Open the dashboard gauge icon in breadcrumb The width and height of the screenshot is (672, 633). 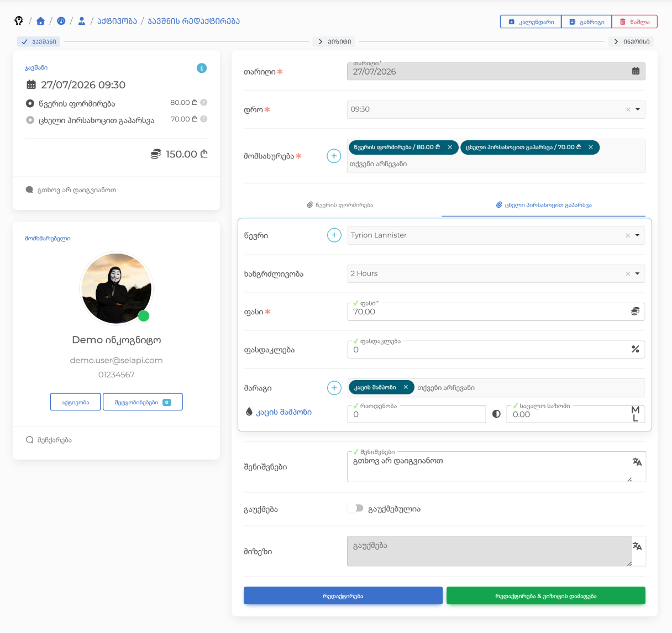click(x=61, y=21)
